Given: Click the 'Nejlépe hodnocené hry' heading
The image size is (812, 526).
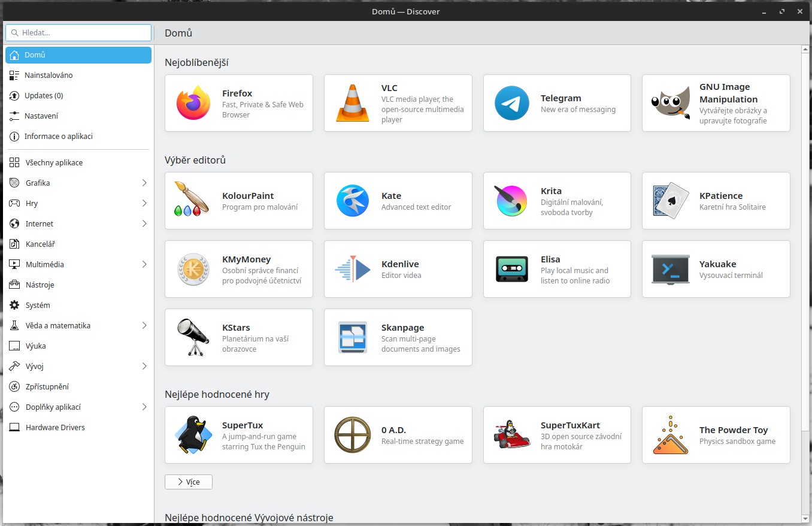Looking at the screenshot, I should coord(217,394).
